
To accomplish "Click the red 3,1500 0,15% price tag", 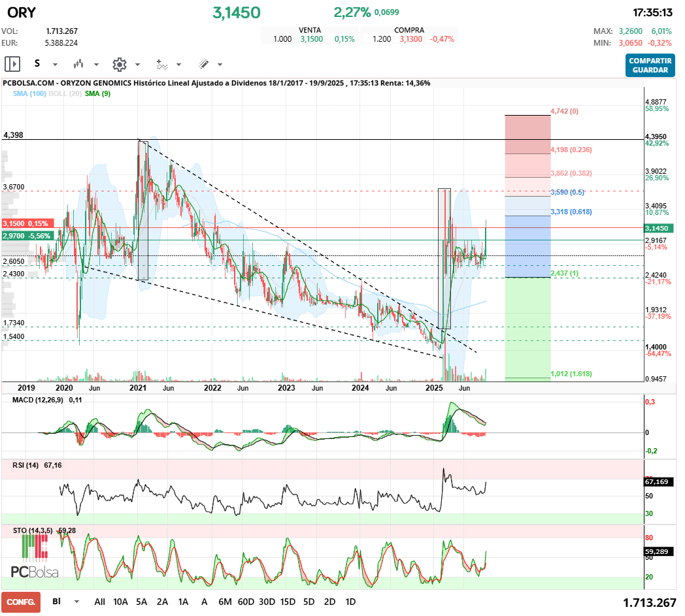I will (27, 223).
